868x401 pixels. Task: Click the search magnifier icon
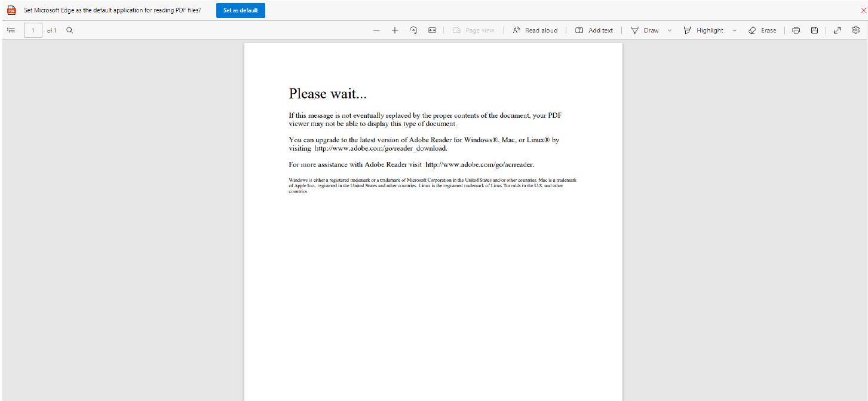coord(69,30)
